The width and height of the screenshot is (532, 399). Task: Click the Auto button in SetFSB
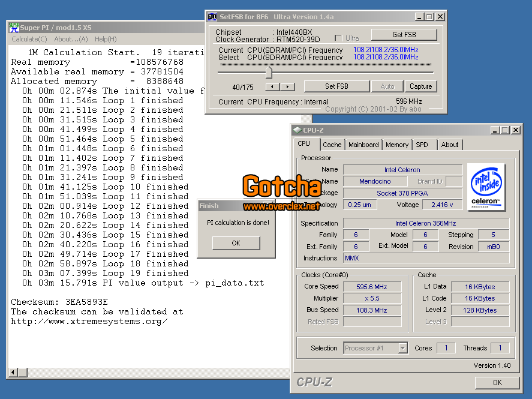click(x=387, y=86)
